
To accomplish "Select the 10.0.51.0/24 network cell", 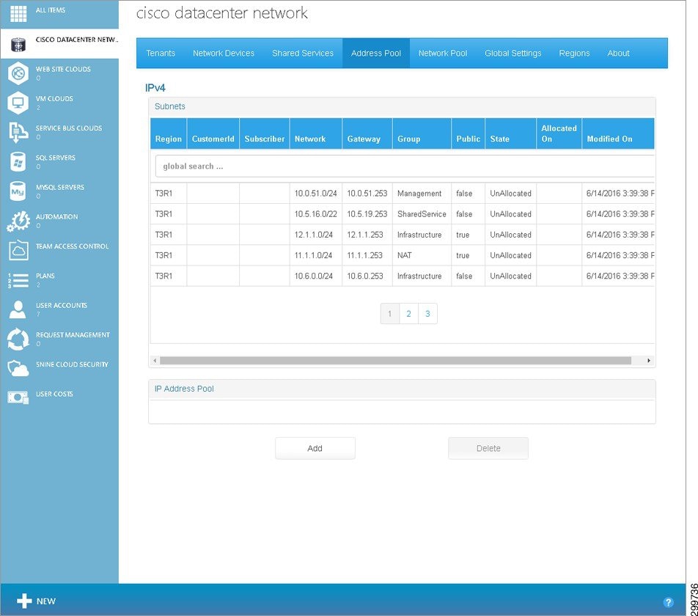I will (x=315, y=193).
